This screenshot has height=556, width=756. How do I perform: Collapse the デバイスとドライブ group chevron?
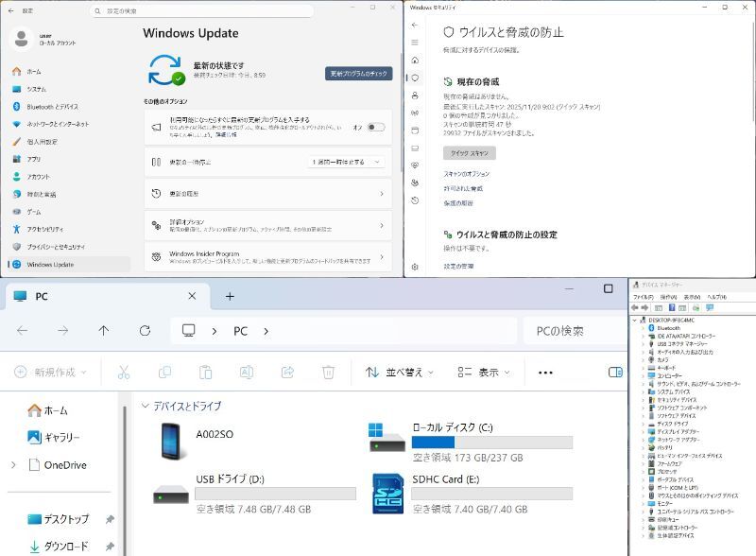click(145, 406)
